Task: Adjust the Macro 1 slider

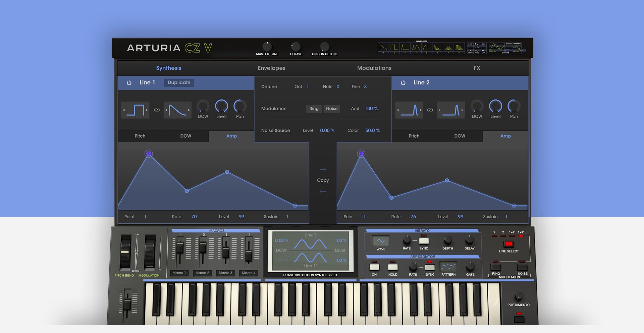Action: tap(180, 248)
